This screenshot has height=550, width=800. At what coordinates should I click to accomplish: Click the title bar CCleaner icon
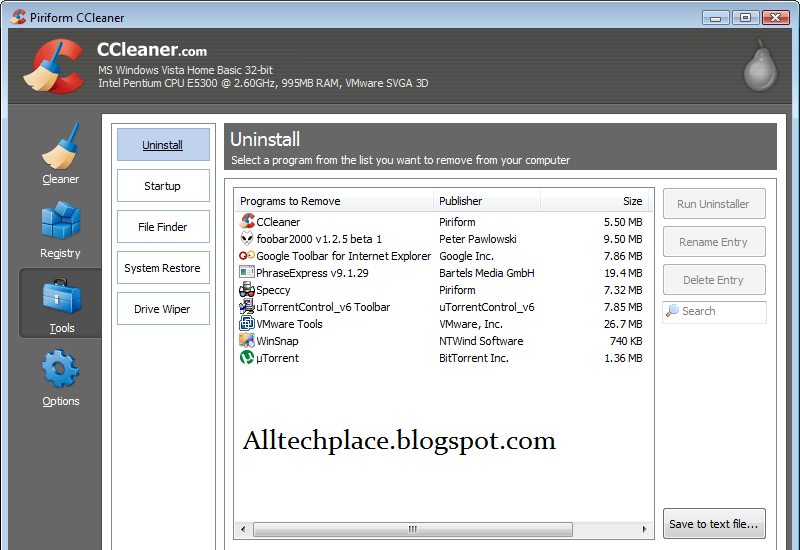pos(18,17)
